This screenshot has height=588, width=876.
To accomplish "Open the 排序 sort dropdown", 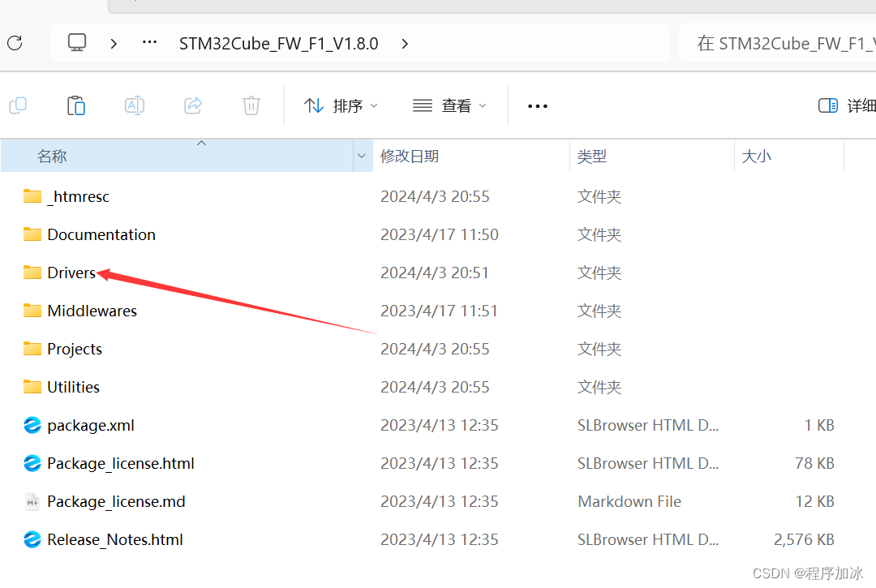I will pos(341,105).
